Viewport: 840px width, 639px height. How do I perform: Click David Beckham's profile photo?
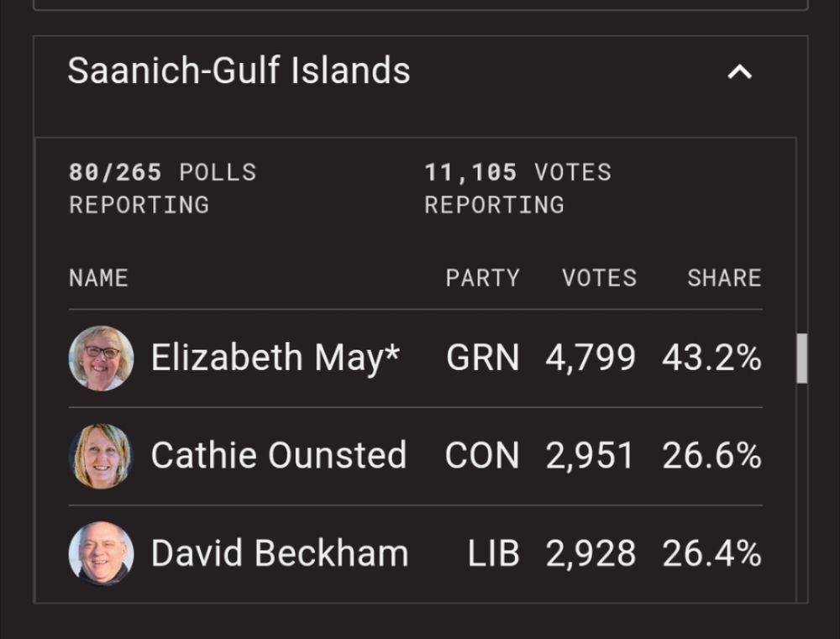click(x=101, y=553)
